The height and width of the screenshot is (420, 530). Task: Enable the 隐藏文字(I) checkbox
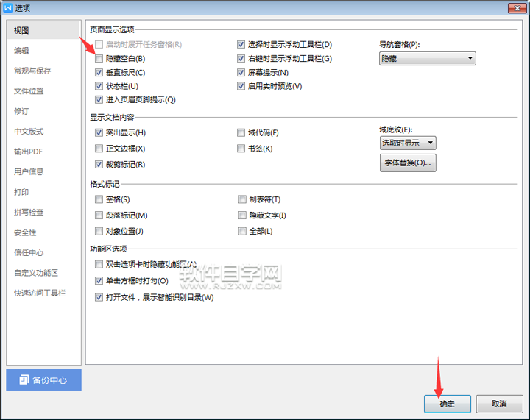click(x=242, y=216)
